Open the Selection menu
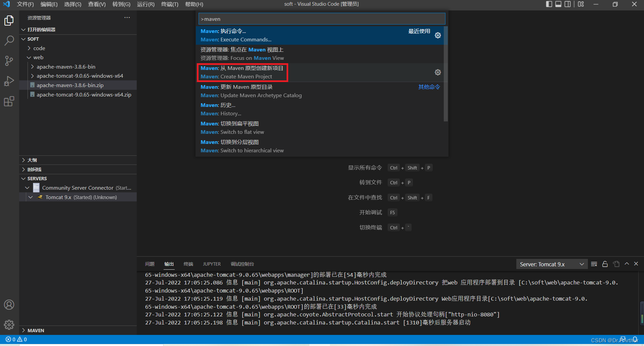Viewport: 644px width, 346px height. click(73, 4)
